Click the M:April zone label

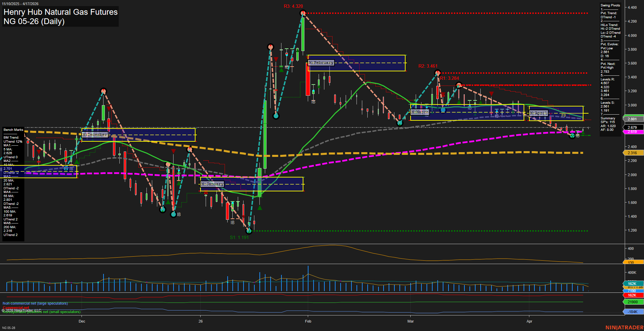tap(539, 113)
